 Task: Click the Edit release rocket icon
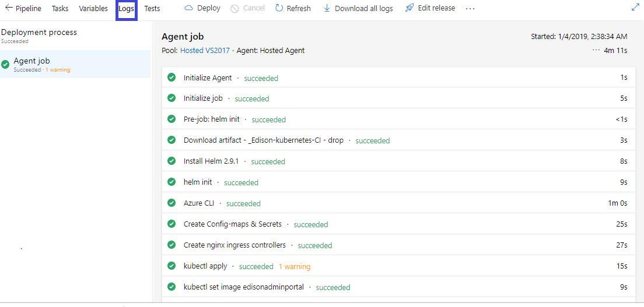point(409,8)
